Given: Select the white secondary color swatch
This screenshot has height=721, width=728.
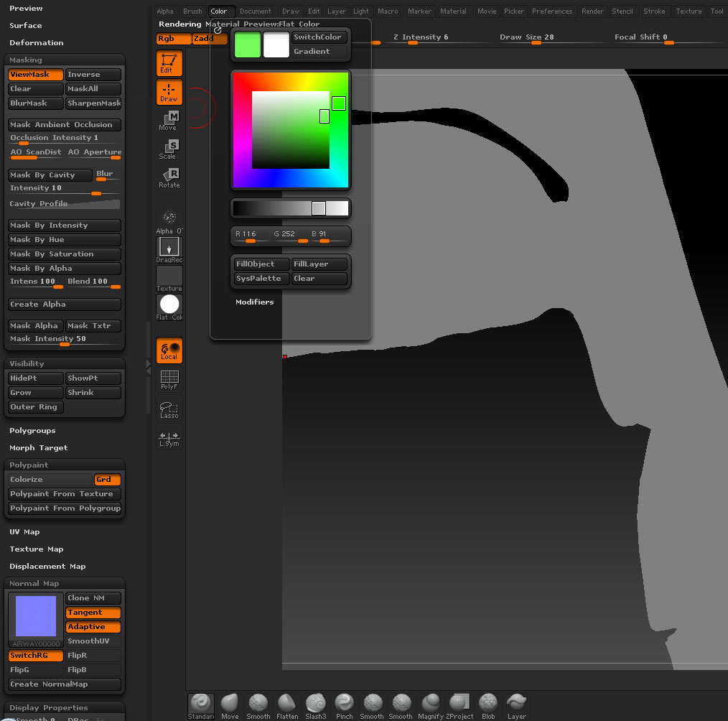Looking at the screenshot, I should (x=276, y=45).
